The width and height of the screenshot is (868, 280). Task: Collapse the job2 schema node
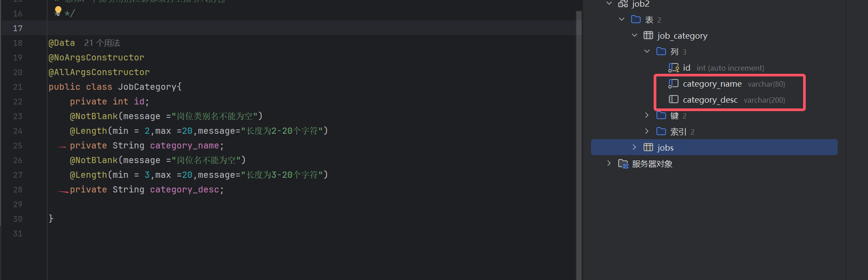pos(609,4)
